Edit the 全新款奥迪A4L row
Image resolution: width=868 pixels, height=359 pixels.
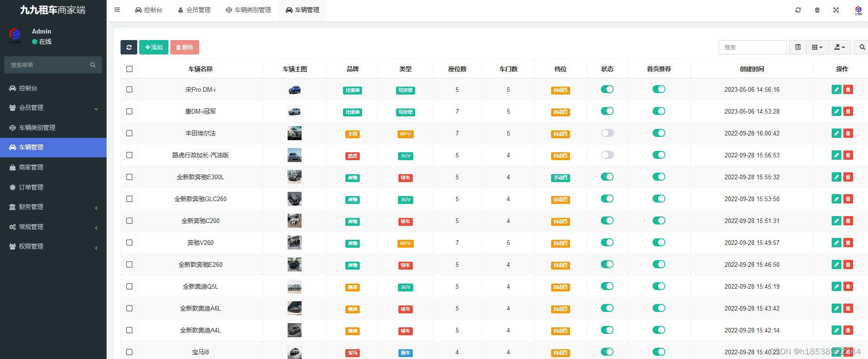[836, 330]
